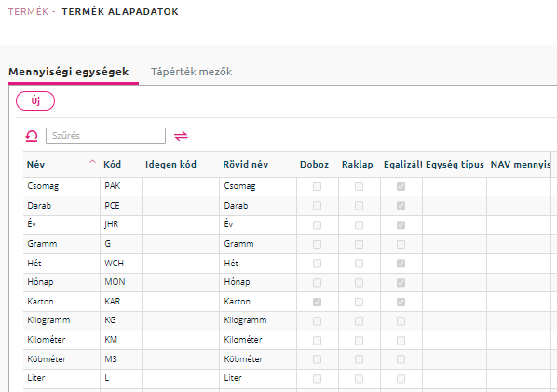Click the pink swap arrows icon
Screen dimensions: 557x392
click(181, 136)
